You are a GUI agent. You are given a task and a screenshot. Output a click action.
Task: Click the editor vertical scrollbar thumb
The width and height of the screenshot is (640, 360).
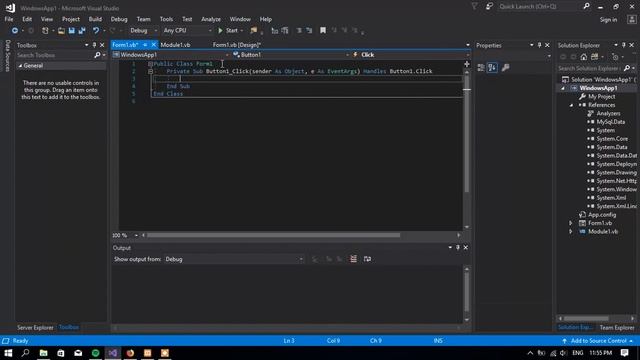[x=467, y=134]
